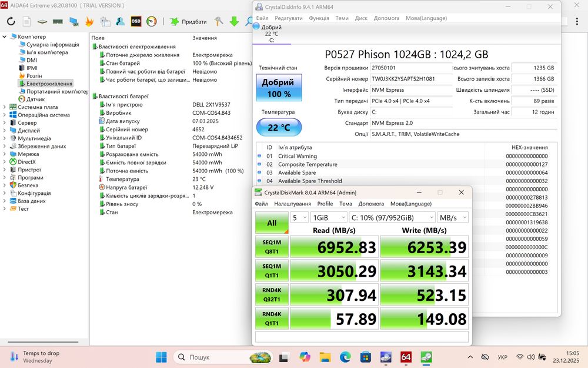Viewport: 588px width, 368px height.
Task: Open Copilot from the taskbar
Action: (305, 357)
